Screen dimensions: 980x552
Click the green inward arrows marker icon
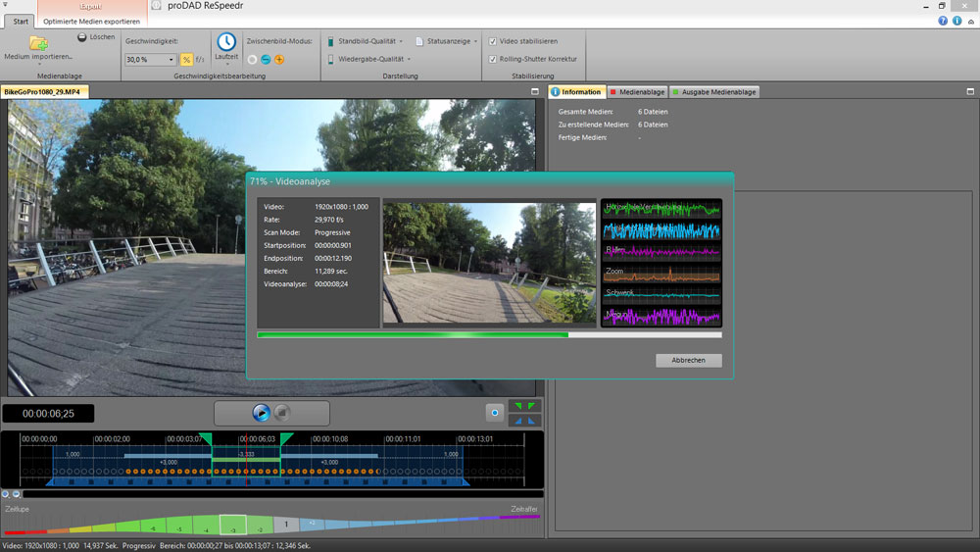pos(526,406)
